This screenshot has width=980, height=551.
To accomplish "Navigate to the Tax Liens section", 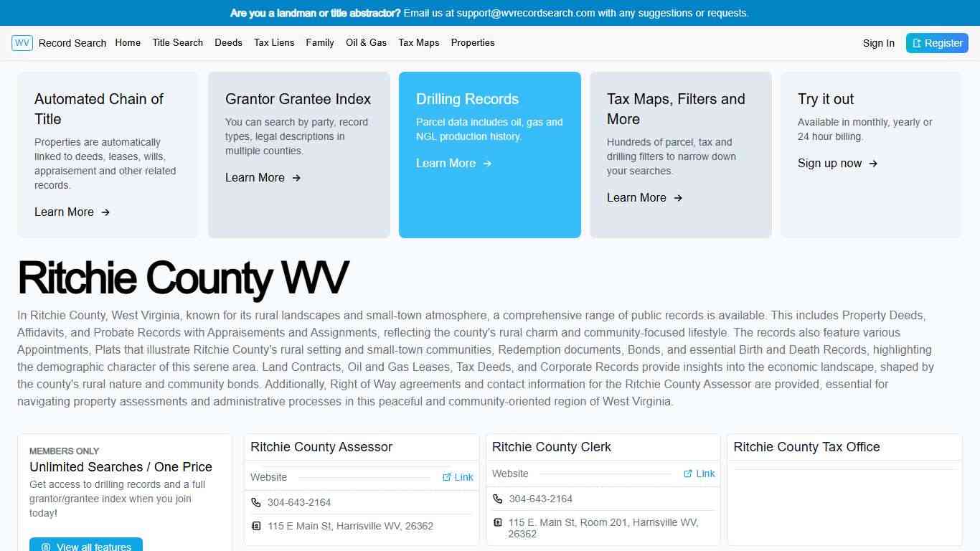I will coord(274,43).
